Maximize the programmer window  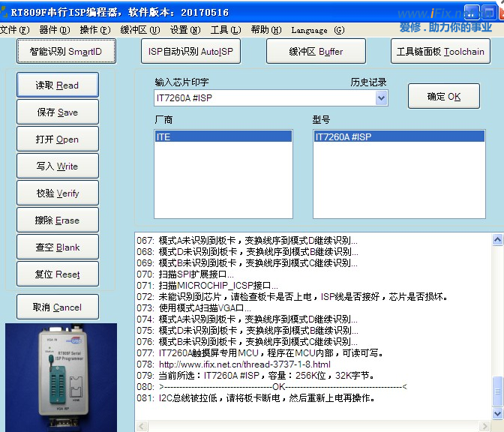tap(489, 13)
